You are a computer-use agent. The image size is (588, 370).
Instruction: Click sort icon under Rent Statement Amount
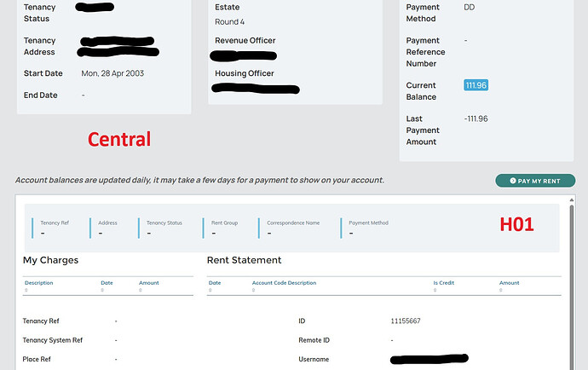pos(501,290)
